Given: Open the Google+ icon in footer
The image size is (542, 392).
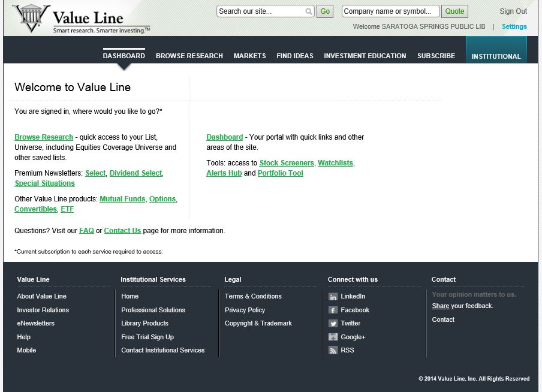Looking at the screenshot, I should 333,337.
